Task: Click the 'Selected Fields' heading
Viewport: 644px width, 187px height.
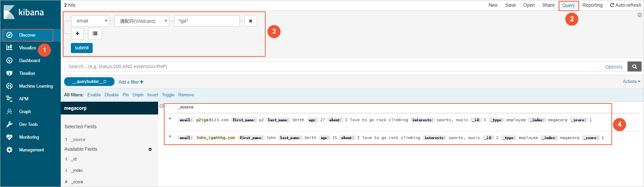Action: click(81, 127)
